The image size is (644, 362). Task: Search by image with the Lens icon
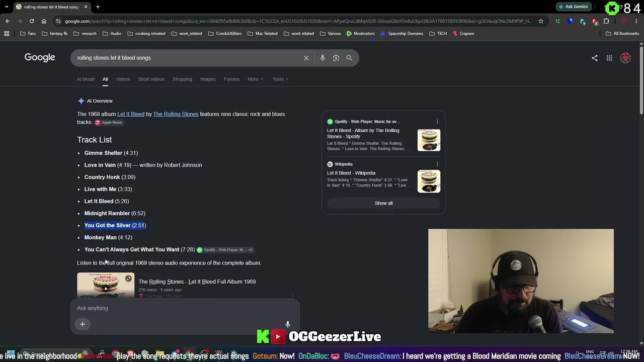(336, 58)
